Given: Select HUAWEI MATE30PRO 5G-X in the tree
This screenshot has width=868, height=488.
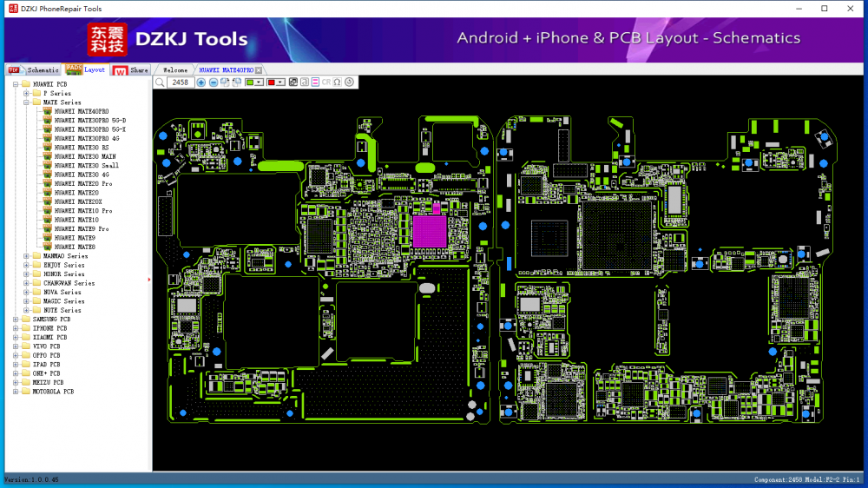Looking at the screenshot, I should pyautogui.click(x=90, y=129).
